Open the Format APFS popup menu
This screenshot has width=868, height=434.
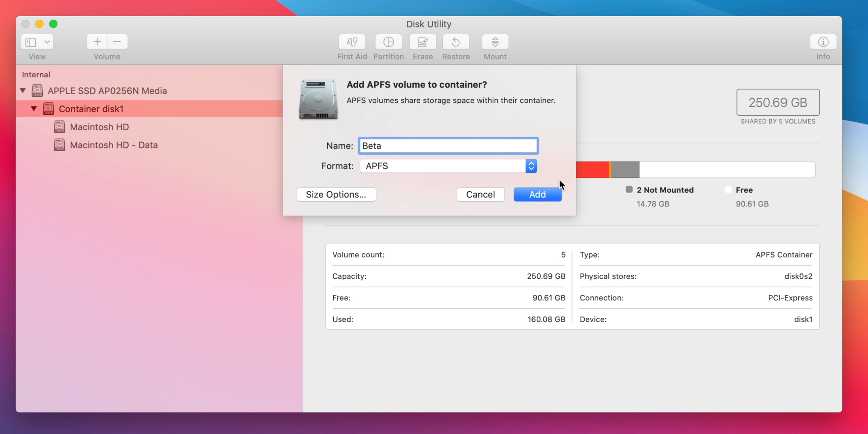pyautogui.click(x=448, y=166)
